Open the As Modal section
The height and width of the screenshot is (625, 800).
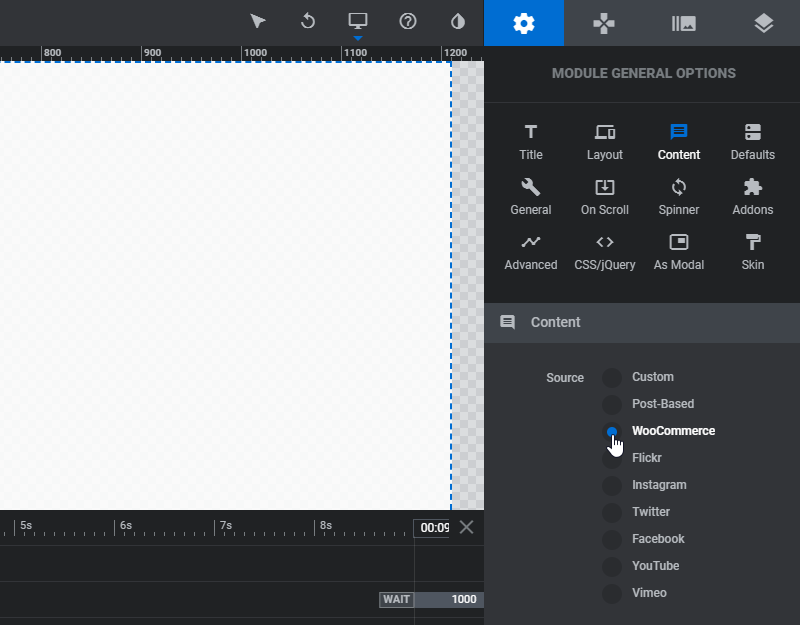[679, 253]
